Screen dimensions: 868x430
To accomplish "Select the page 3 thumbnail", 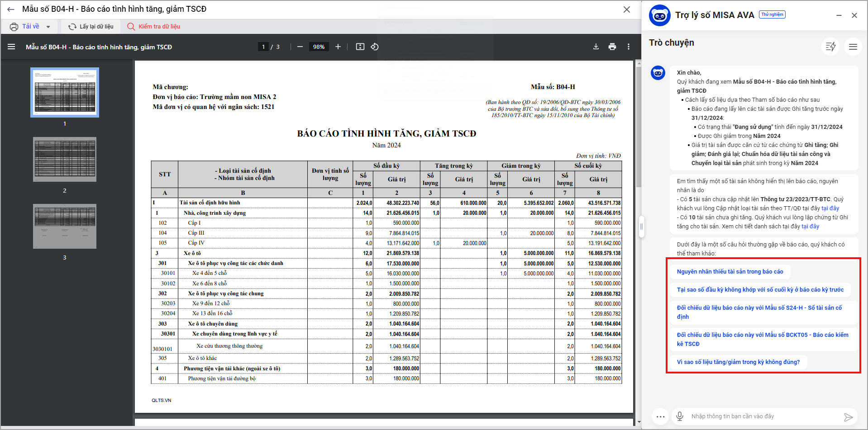I will tap(65, 226).
